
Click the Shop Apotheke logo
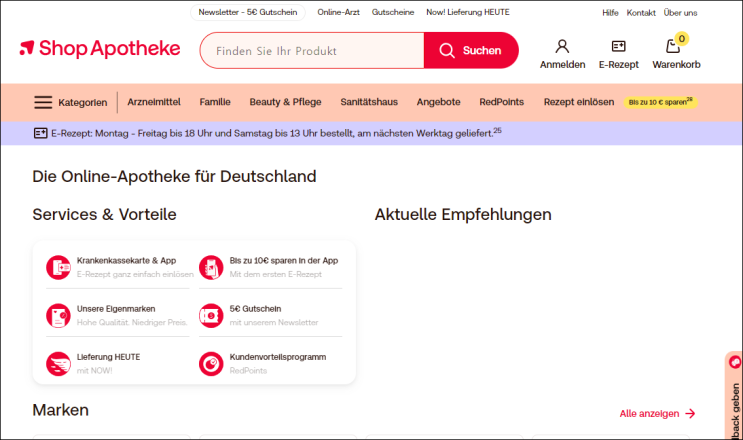point(100,49)
